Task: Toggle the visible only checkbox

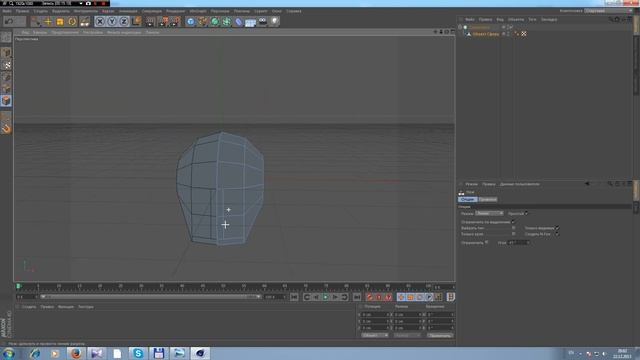Action: [557, 228]
